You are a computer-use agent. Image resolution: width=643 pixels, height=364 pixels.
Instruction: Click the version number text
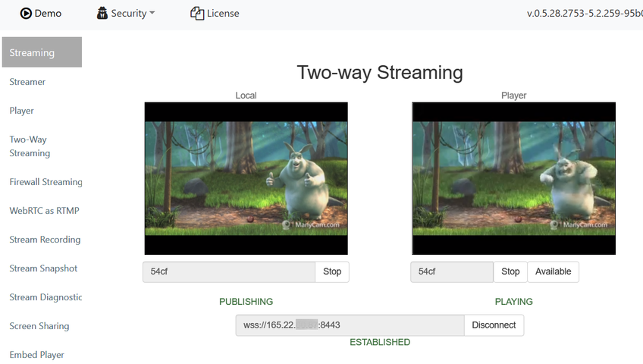tap(585, 13)
